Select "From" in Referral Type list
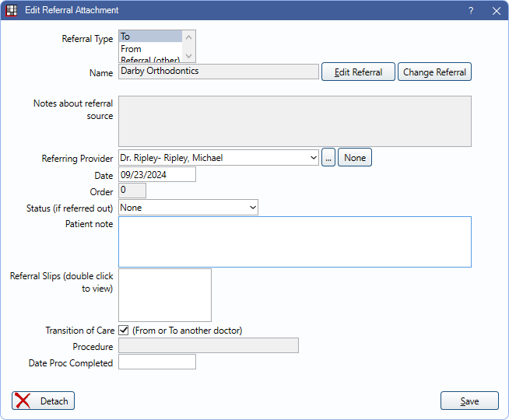 point(150,49)
